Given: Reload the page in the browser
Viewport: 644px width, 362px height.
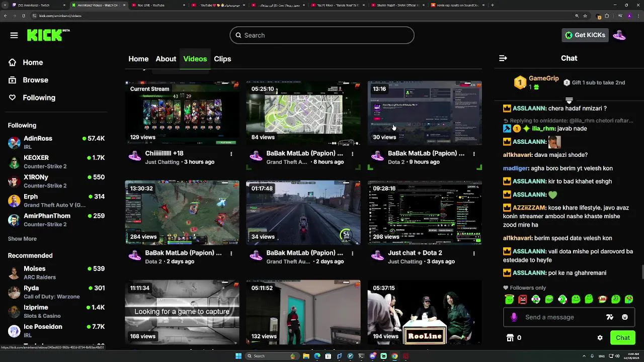Looking at the screenshot, I should (x=24, y=16).
